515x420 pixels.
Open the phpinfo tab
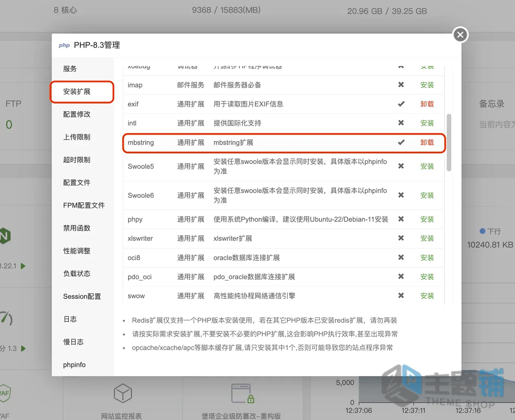click(74, 365)
